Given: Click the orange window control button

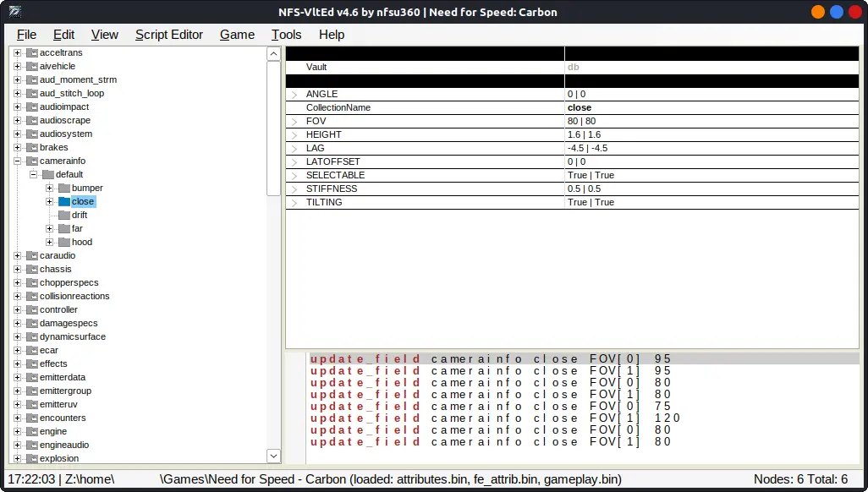Looking at the screenshot, I should coord(817,12).
